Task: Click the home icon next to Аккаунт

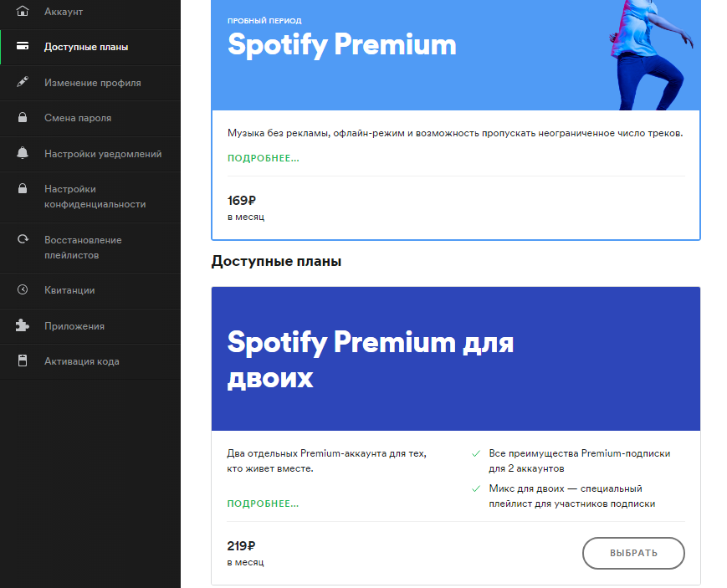Action: click(x=23, y=11)
